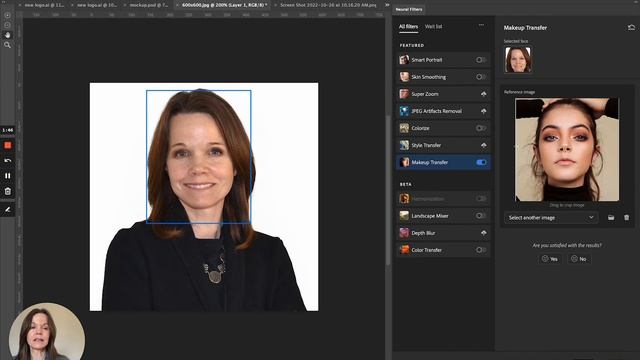Switch to the All filters tab

coord(408,27)
